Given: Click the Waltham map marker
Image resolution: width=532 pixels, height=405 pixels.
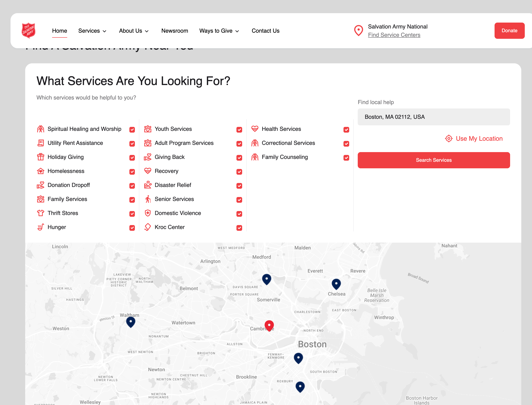Looking at the screenshot, I should click(130, 322).
